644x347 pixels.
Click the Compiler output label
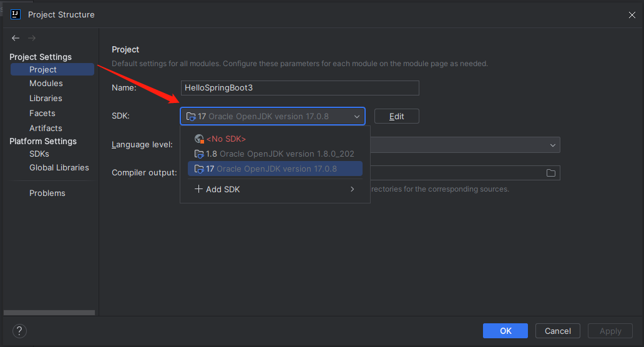pos(144,172)
